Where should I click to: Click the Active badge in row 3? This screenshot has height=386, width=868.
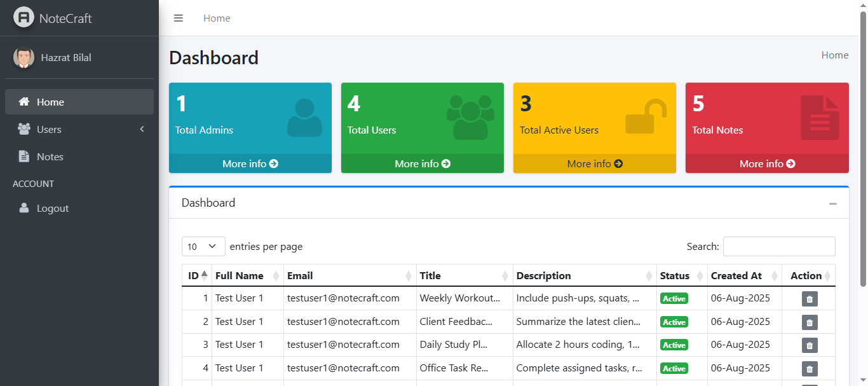[674, 345]
